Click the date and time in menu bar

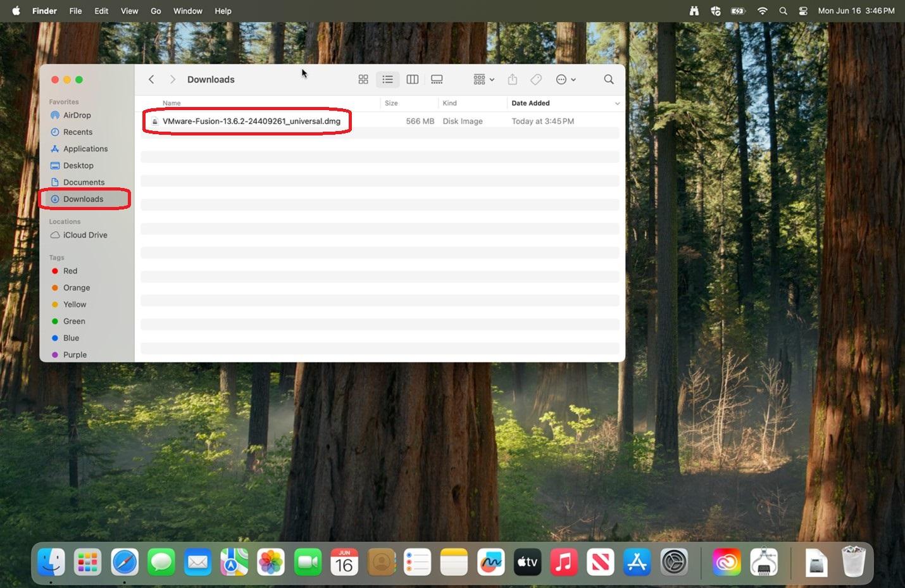[856, 11]
